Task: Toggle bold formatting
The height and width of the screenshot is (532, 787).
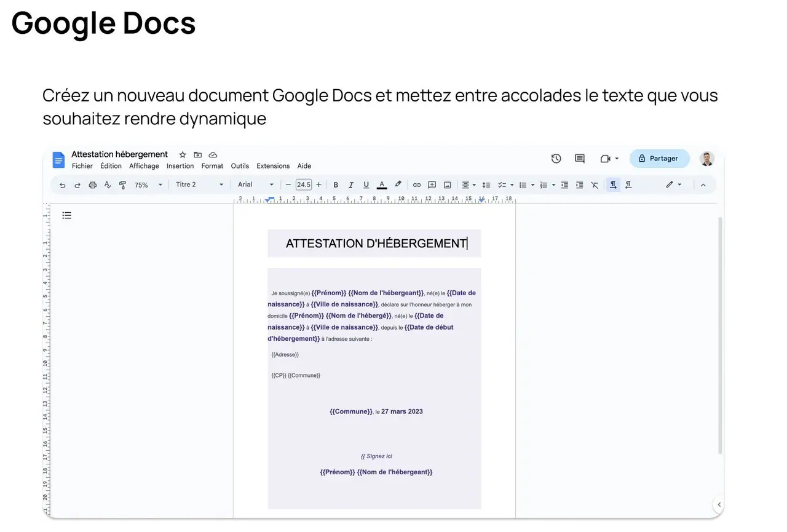Action: (336, 185)
